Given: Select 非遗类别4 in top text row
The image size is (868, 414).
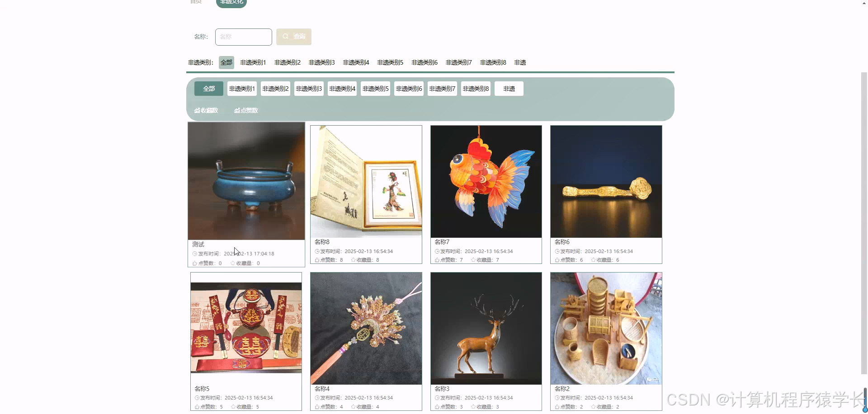Looking at the screenshot, I should click(356, 62).
